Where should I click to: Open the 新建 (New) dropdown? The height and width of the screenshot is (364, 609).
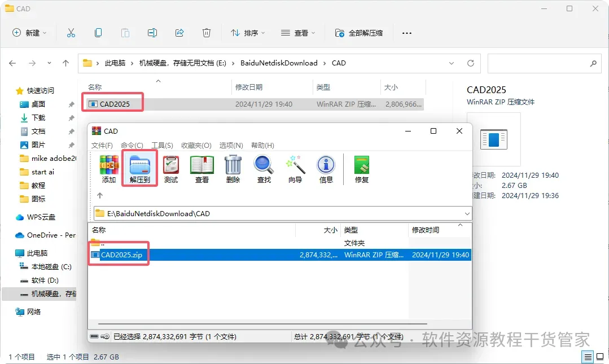(29, 33)
